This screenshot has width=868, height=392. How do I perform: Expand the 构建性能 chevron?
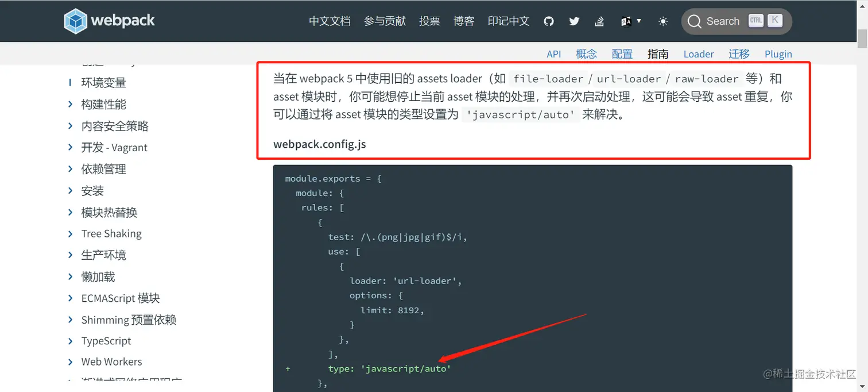[70, 105]
